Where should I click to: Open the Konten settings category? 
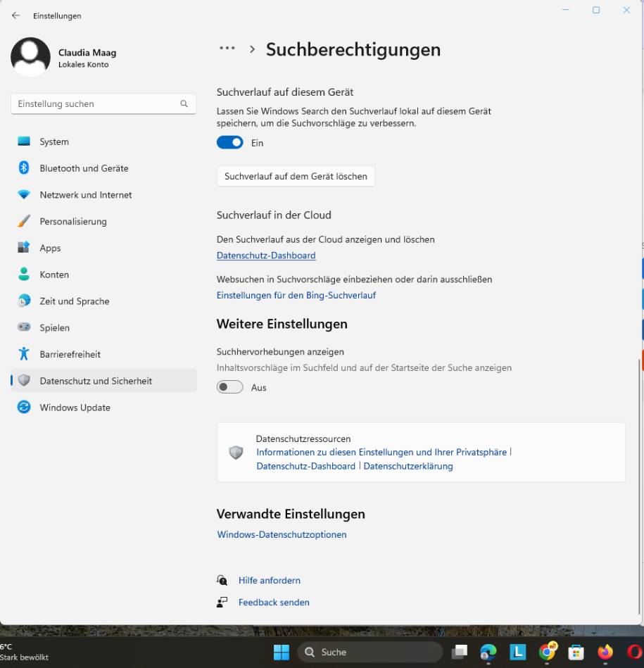pos(25,275)
